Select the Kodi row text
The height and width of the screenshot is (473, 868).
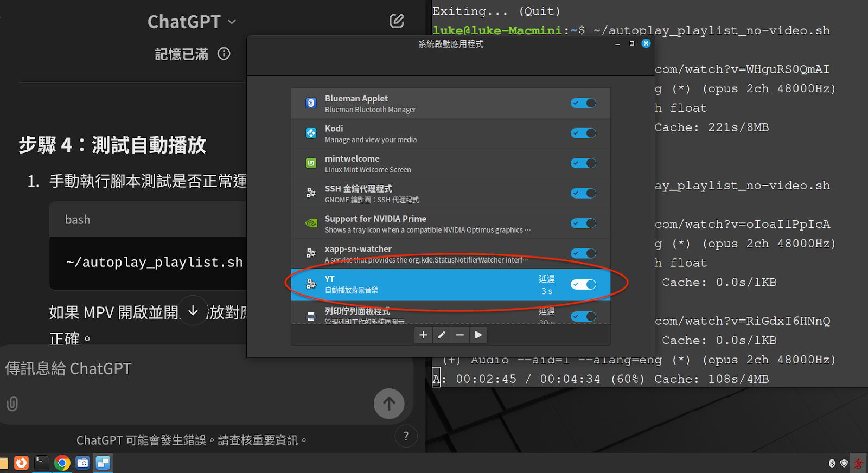371,133
